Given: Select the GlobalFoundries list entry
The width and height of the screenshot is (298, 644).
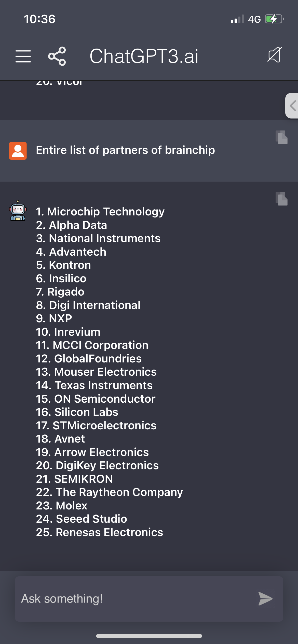Looking at the screenshot, I should click(89, 358).
